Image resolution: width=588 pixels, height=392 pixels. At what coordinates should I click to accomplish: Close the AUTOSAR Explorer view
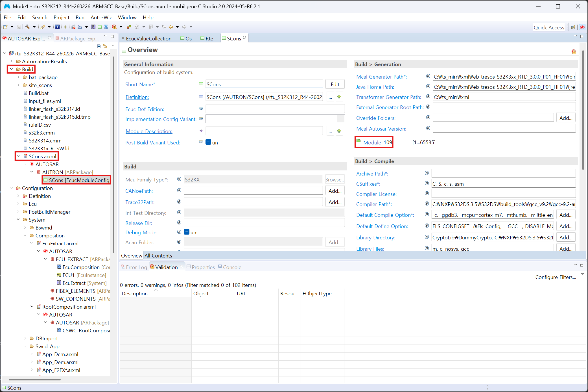click(x=50, y=38)
